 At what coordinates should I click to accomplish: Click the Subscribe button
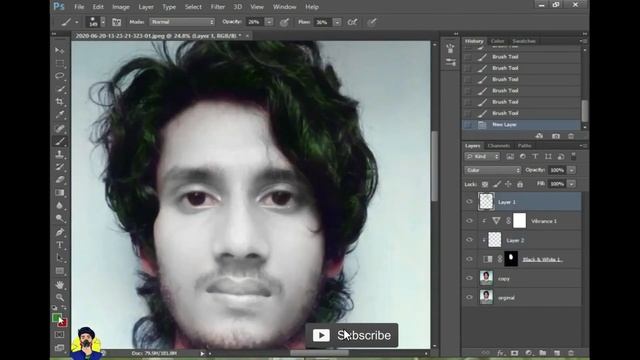(x=352, y=335)
